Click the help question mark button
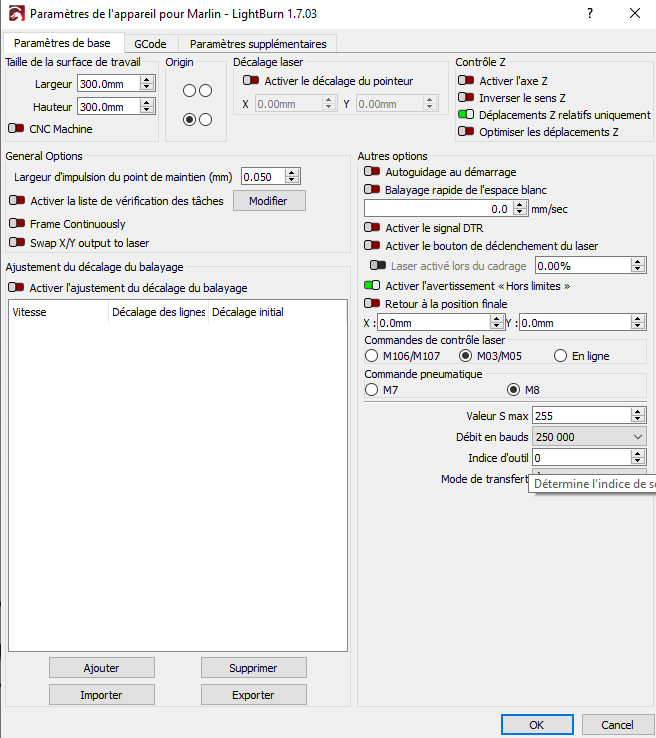656x738 pixels. click(x=590, y=13)
